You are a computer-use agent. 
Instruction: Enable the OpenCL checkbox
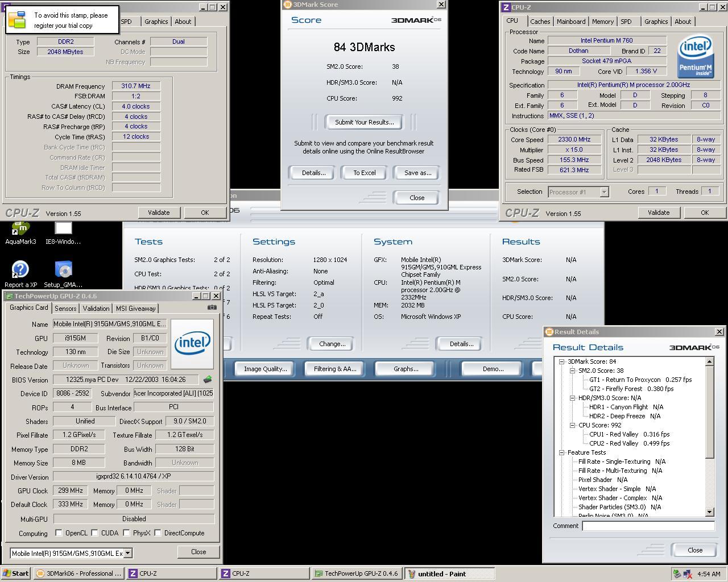(x=59, y=533)
